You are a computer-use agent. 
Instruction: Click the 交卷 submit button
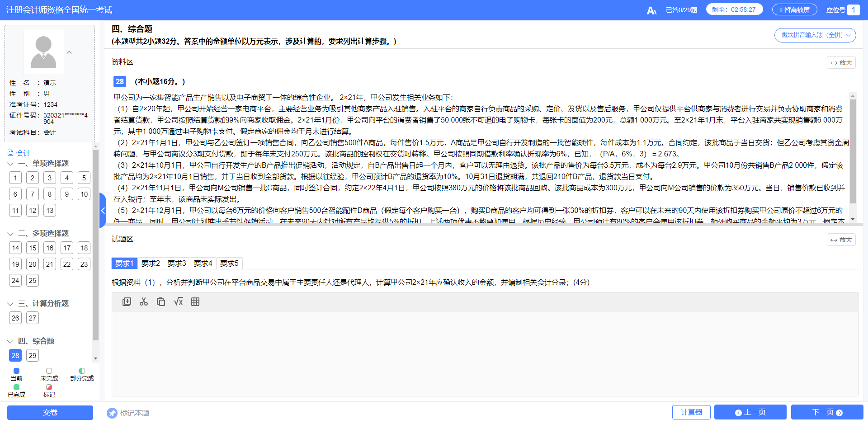(50, 412)
